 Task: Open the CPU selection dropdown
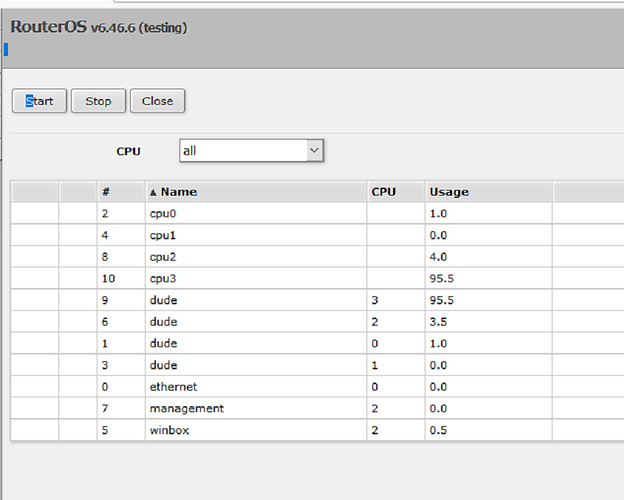pyautogui.click(x=251, y=151)
